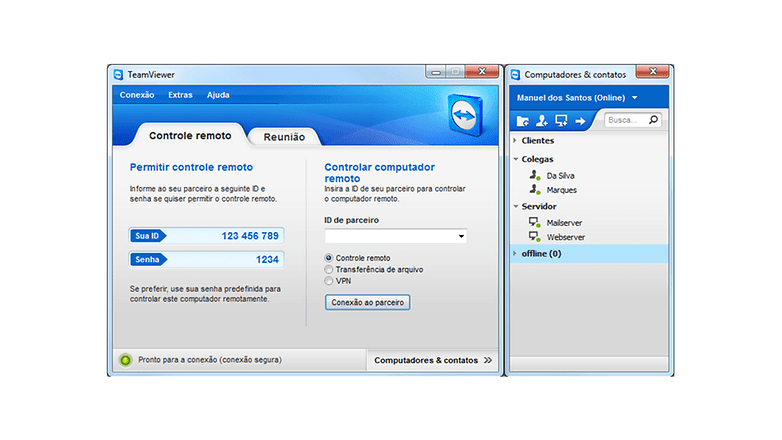Select the Webserver entry name
Image resolution: width=782 pixels, height=440 pixels.
click(566, 237)
